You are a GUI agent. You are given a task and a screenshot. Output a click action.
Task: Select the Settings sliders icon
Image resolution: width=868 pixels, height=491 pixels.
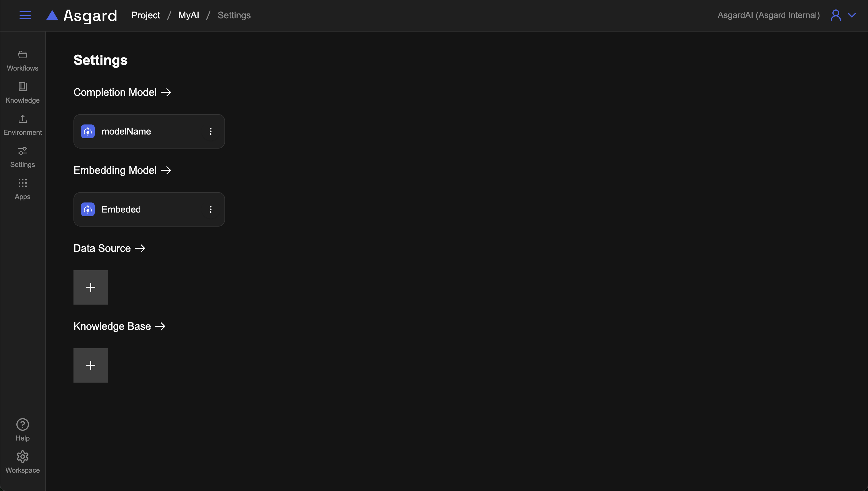[x=23, y=151]
